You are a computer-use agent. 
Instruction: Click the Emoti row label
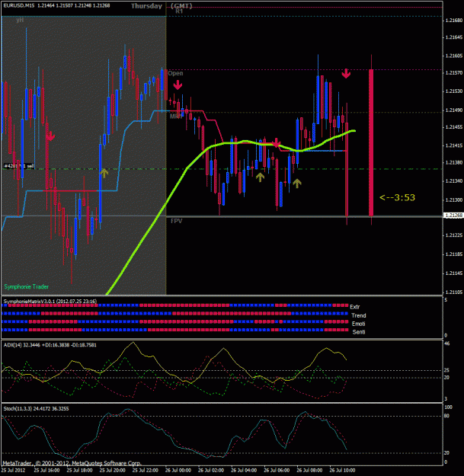358,324
